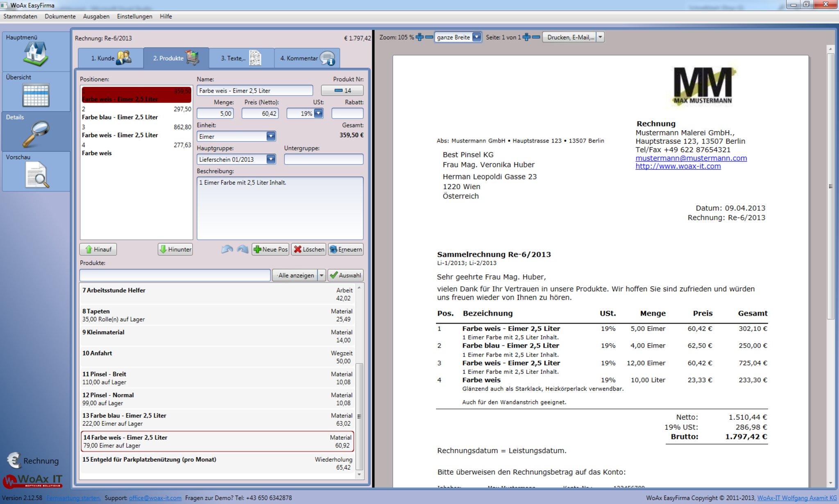Expand the Einheit Eimer dropdown
The height and width of the screenshot is (504, 839).
[271, 136]
